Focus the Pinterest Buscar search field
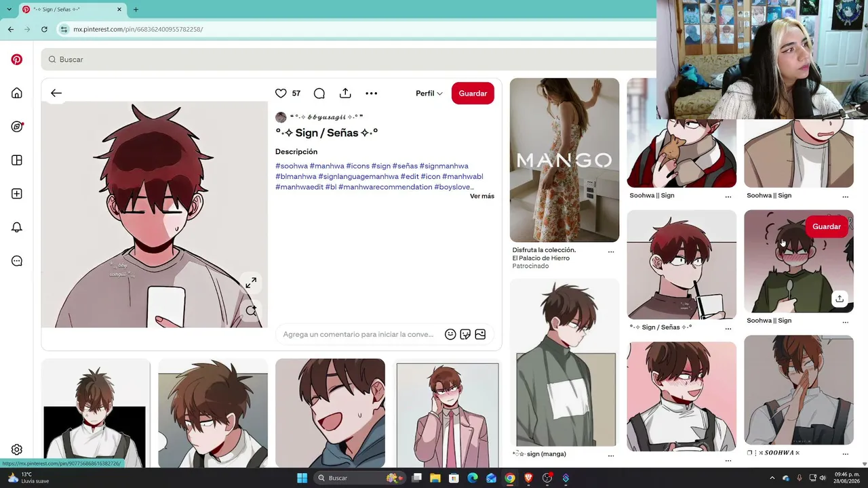The image size is (868, 488). [x=349, y=60]
